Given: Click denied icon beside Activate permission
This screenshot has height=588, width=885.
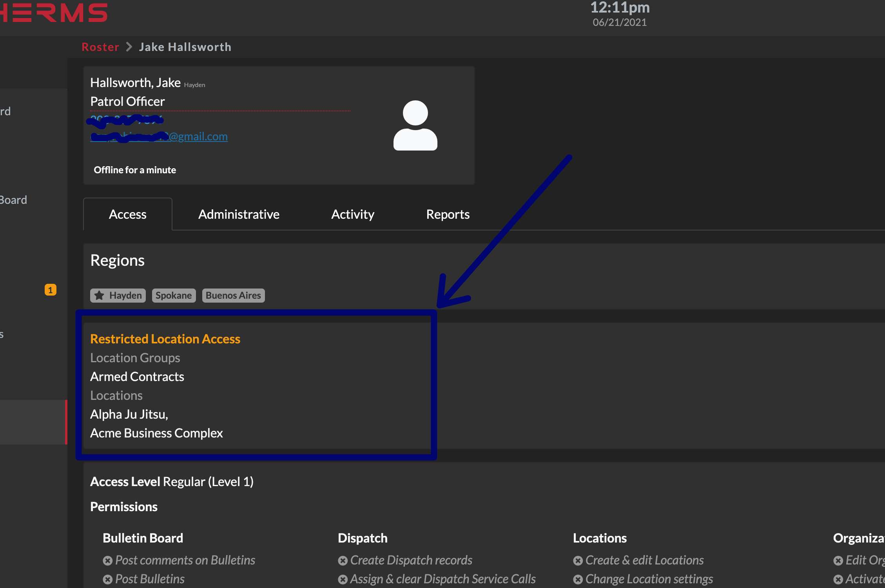Looking at the screenshot, I should click(x=838, y=579).
